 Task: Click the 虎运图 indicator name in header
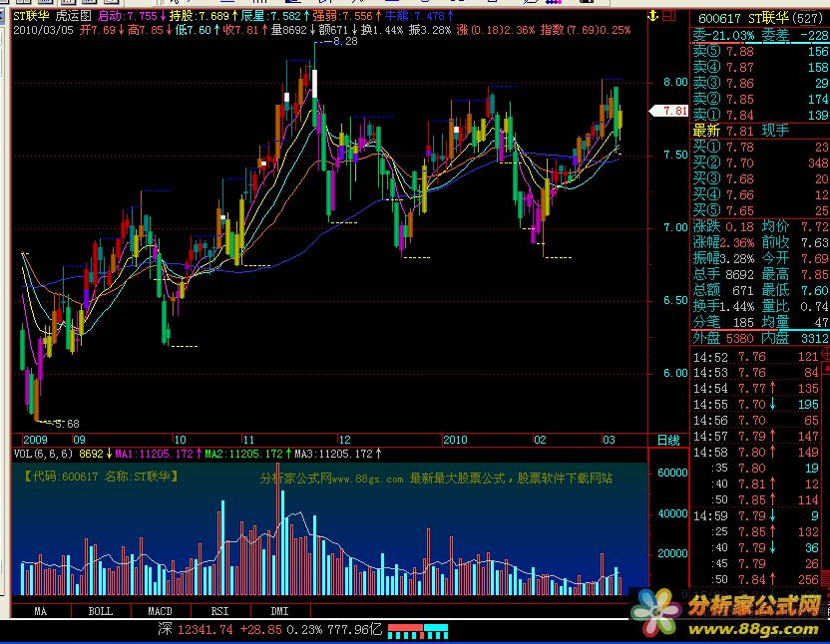72,17
